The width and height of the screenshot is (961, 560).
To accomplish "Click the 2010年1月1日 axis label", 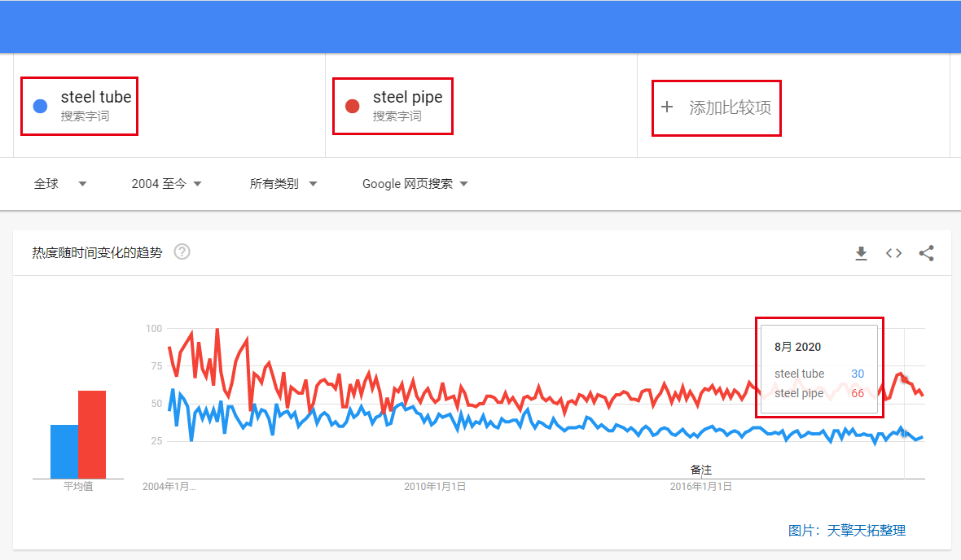I will pos(435,487).
